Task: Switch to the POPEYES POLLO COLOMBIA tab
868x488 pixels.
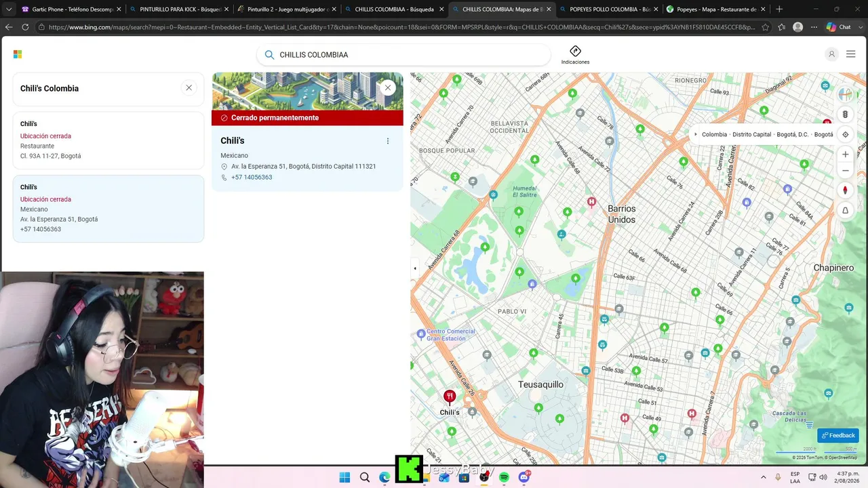Action: pos(608,9)
